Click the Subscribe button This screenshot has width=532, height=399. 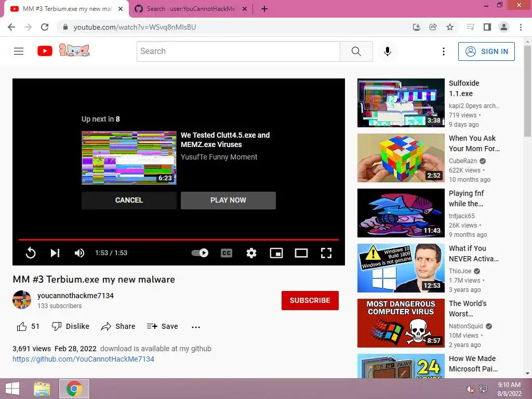[x=310, y=300]
